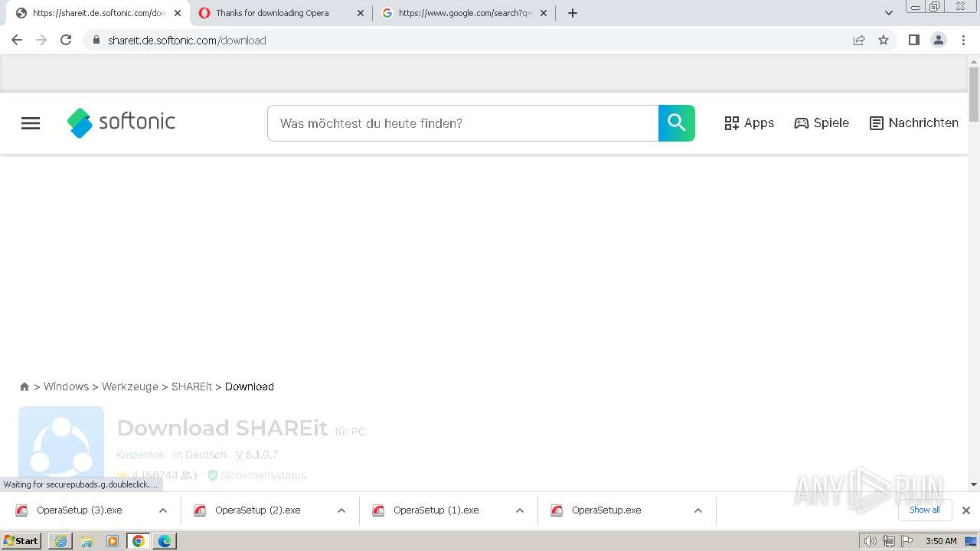Share this page via share icon

click(859, 40)
